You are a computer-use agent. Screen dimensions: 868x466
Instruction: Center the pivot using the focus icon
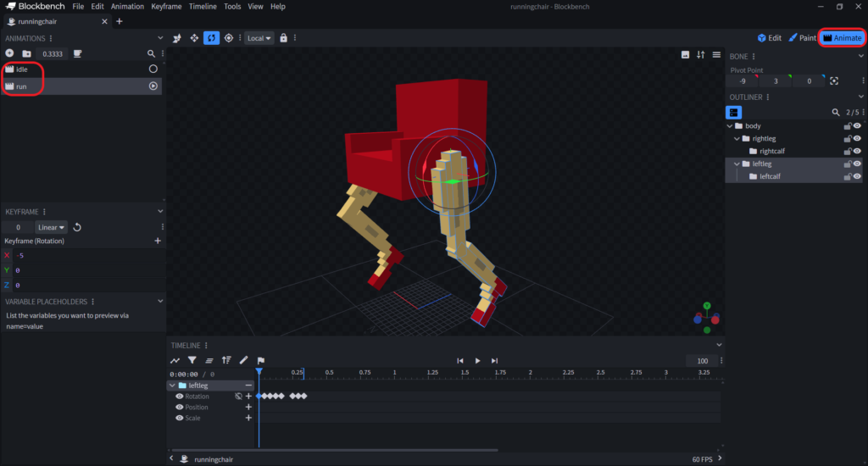pos(834,81)
